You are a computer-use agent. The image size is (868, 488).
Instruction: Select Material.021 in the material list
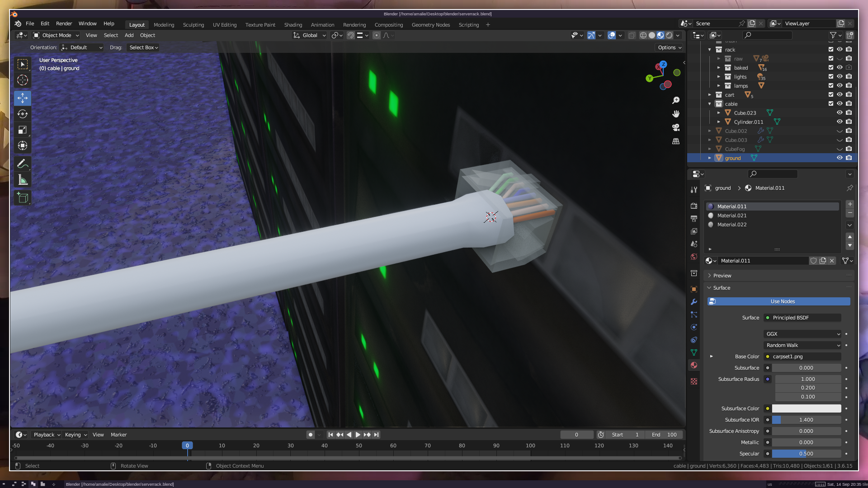(x=731, y=216)
